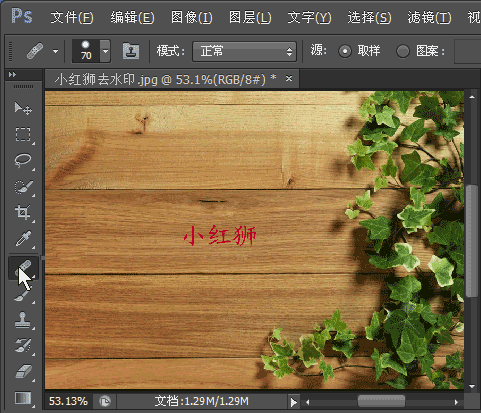The image size is (481, 413).
Task: Select the Eyedropper tool
Action: (x=23, y=238)
